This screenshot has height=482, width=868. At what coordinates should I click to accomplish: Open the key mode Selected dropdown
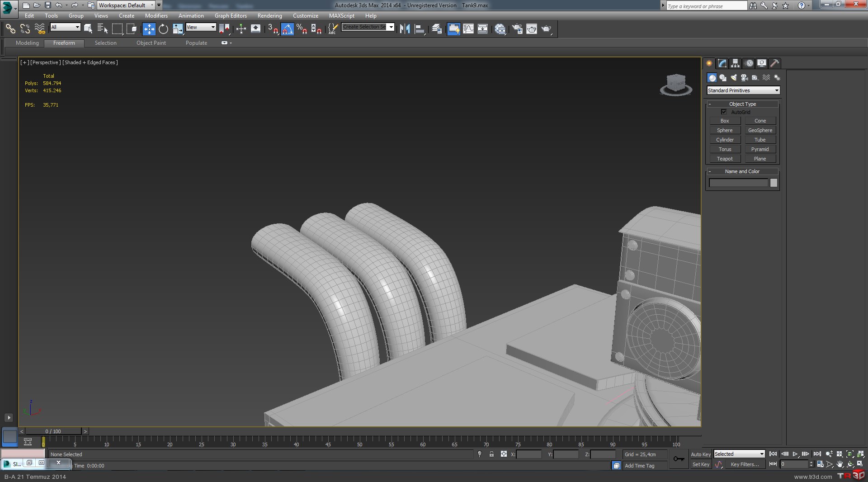739,454
